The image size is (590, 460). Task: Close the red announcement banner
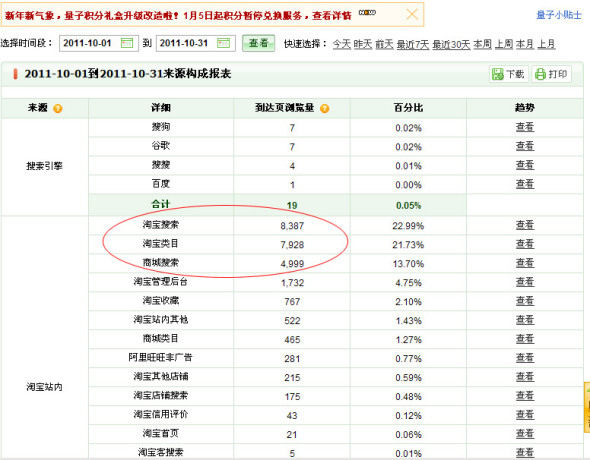(x=412, y=15)
